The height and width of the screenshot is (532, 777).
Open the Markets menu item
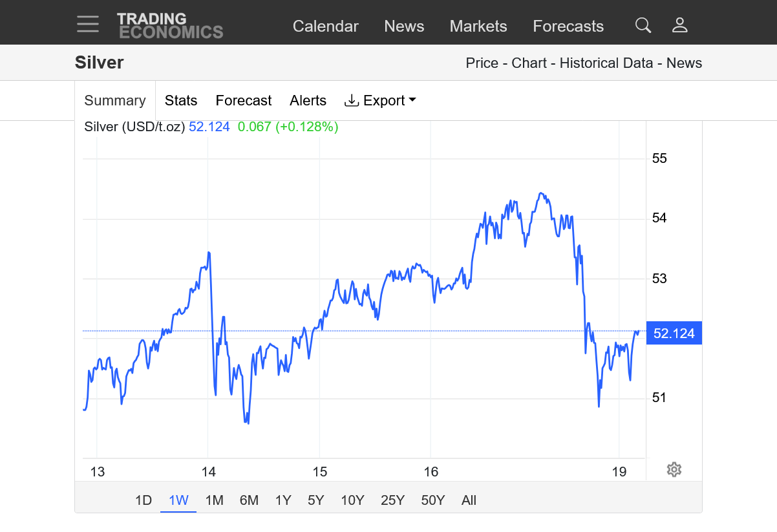click(478, 27)
